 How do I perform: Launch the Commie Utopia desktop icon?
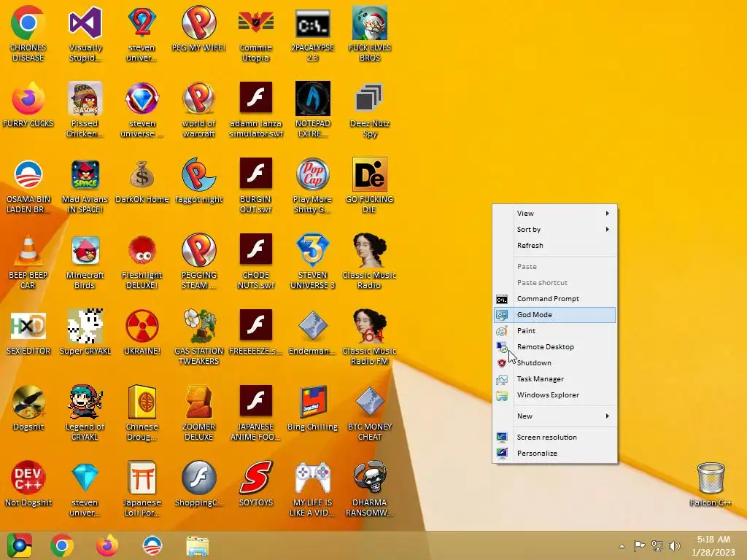pos(256,34)
